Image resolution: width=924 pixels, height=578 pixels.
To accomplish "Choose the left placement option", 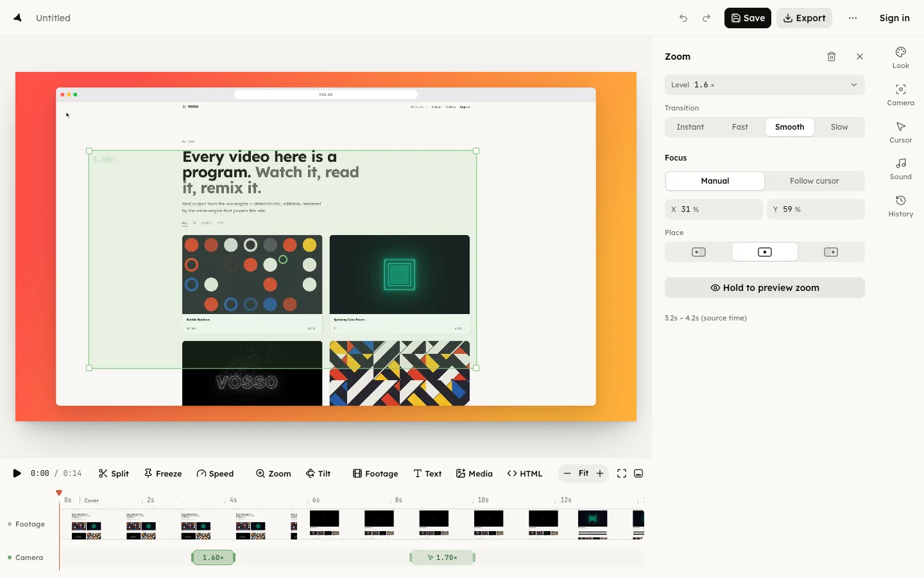I will pos(699,252).
